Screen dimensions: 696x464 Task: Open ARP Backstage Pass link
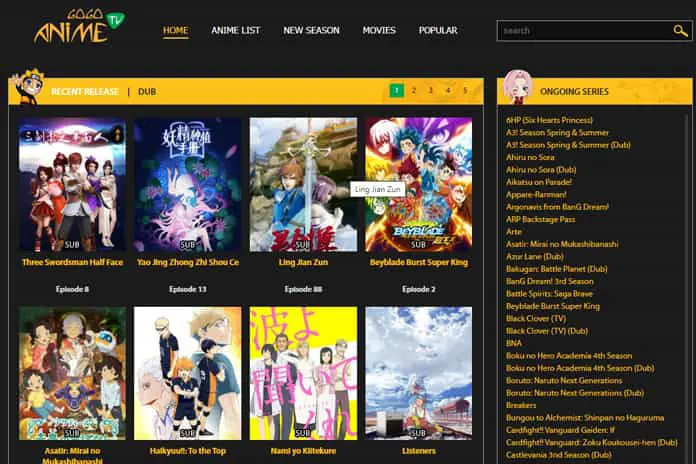coord(541,219)
